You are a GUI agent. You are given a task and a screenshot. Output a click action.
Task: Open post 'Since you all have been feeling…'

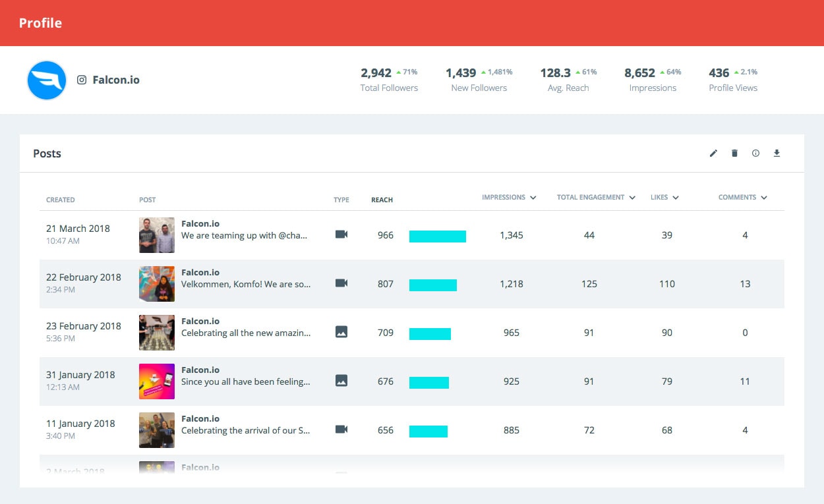[x=246, y=381]
